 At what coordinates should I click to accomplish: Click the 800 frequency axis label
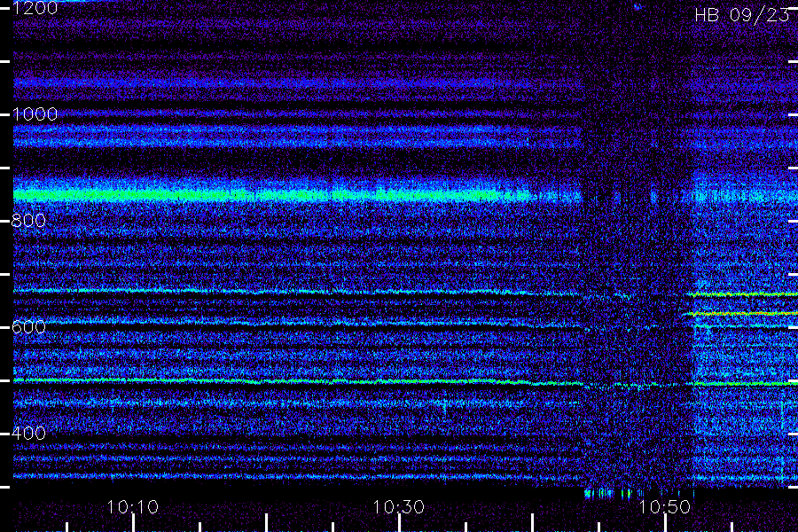point(29,221)
